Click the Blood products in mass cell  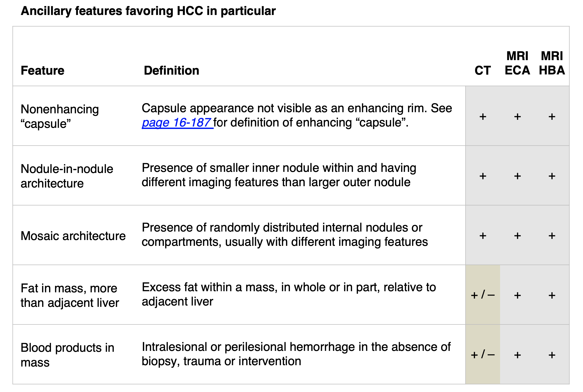coord(67,355)
